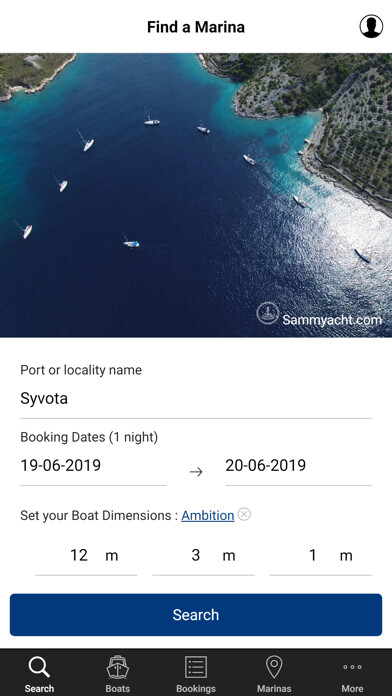392x696 pixels.
Task: Click the arrow between booking dates
Action: [196, 472]
